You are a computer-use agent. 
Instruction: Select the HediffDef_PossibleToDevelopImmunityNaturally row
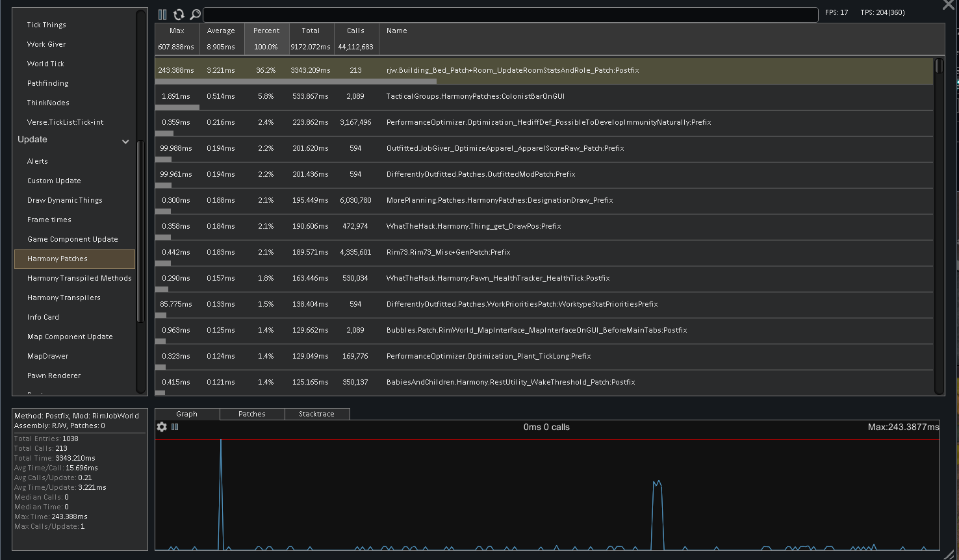tap(544, 123)
